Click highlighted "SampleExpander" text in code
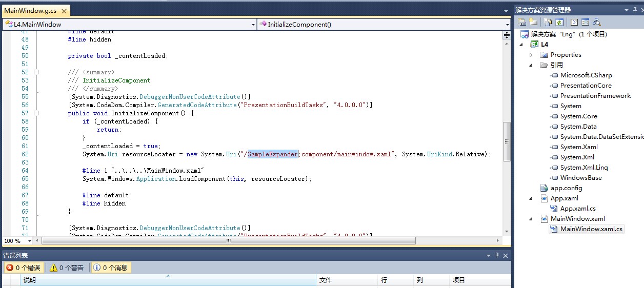The width and height of the screenshot is (644, 288). tap(273, 154)
